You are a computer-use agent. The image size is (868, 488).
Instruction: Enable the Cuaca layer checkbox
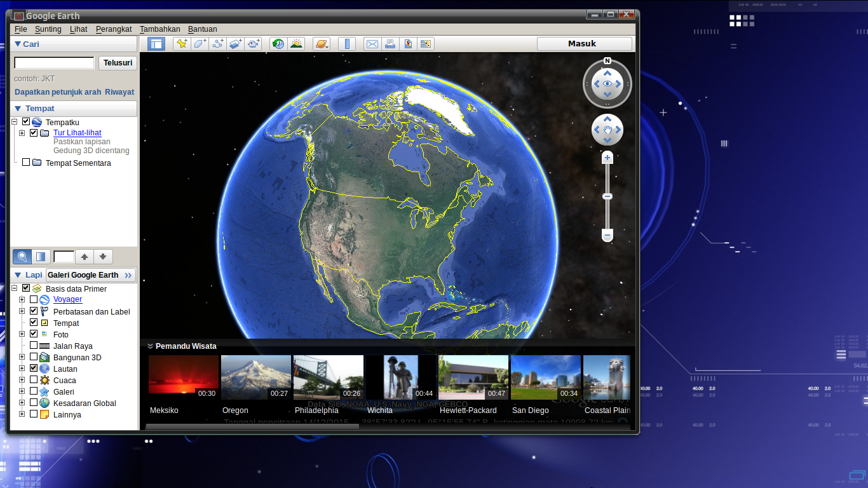click(x=34, y=379)
